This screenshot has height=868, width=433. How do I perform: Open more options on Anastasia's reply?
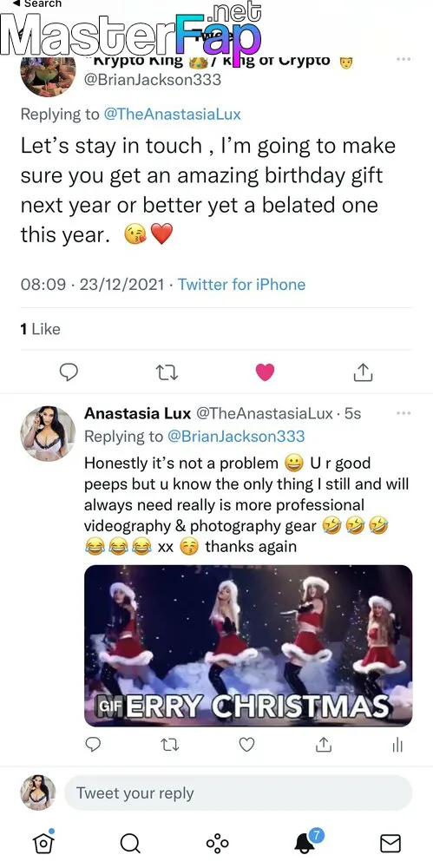tap(403, 413)
